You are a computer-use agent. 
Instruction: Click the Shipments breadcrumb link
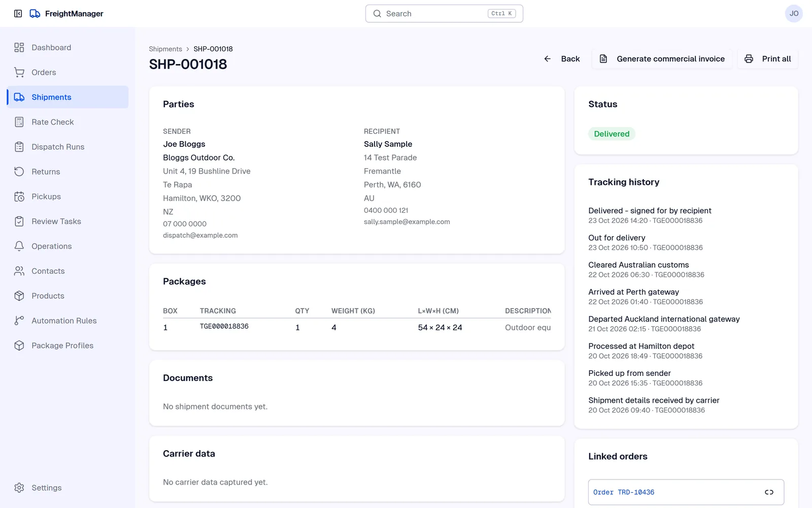pos(165,49)
